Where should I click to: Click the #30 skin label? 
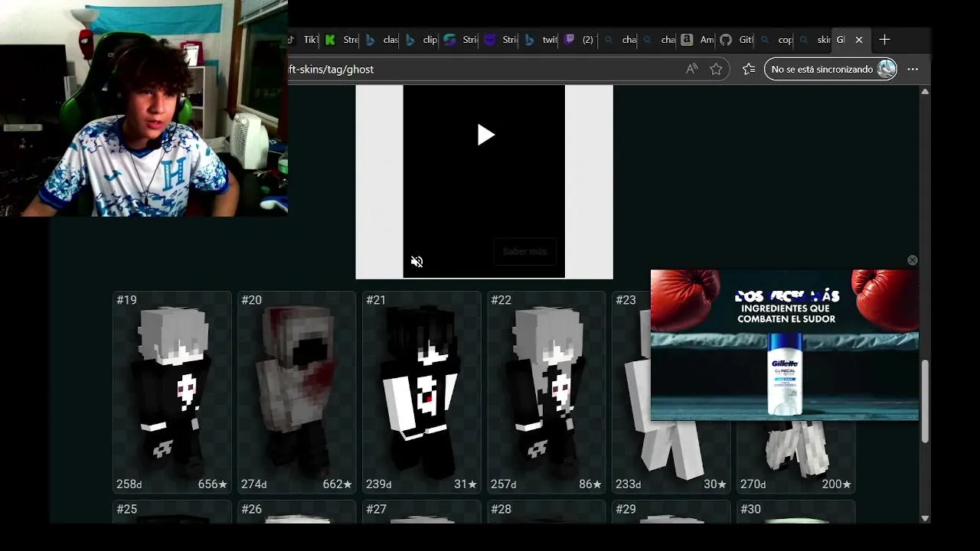click(x=750, y=509)
